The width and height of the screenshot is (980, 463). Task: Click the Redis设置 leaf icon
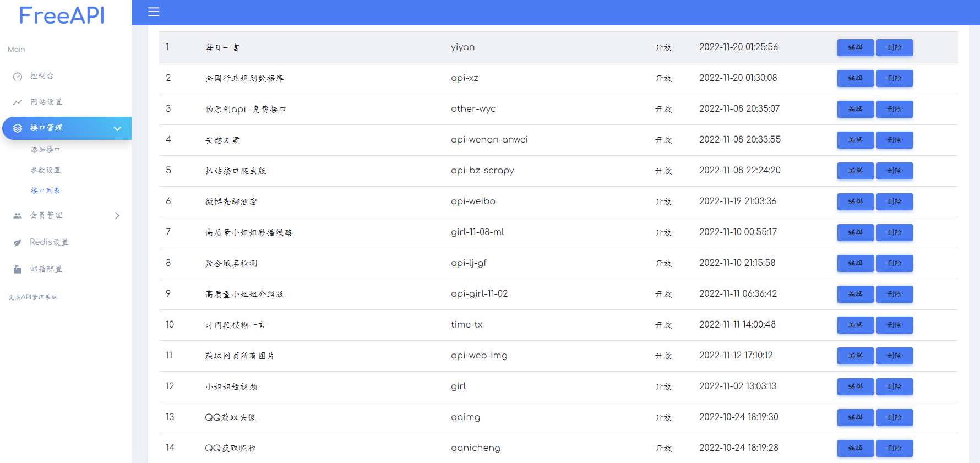click(18, 243)
